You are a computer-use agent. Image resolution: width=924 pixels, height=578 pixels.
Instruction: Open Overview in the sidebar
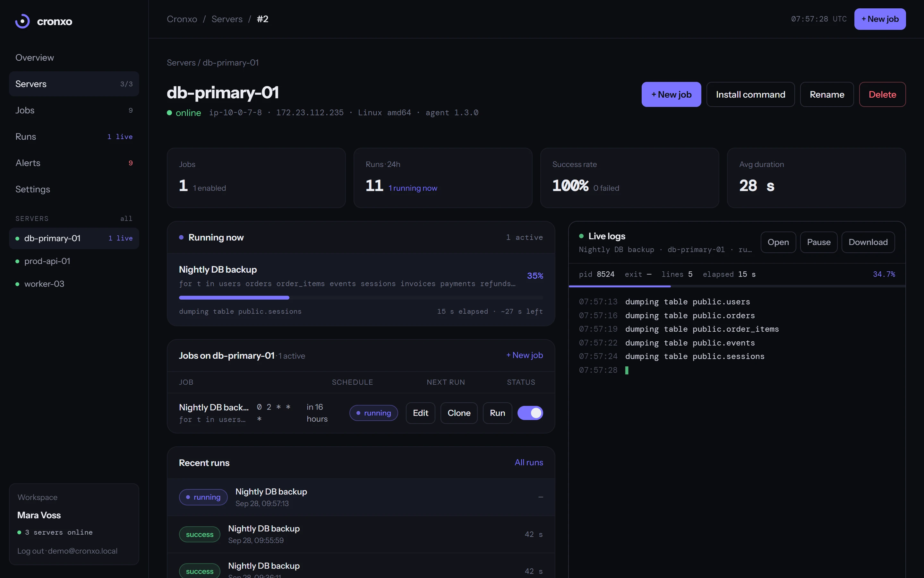tap(74, 57)
